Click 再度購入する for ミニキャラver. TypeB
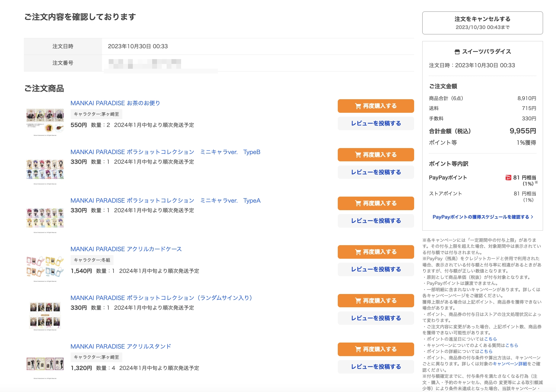Viewport: 556px width, 392px height. point(376,155)
